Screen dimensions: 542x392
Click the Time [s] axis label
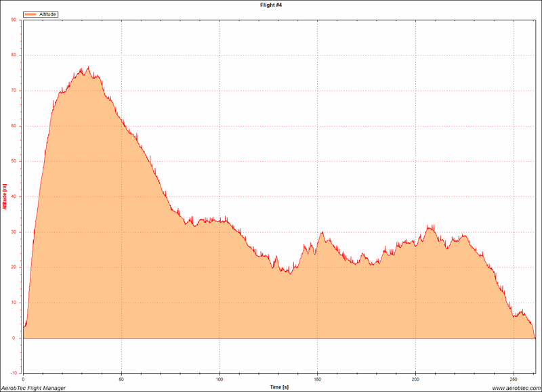(279, 387)
